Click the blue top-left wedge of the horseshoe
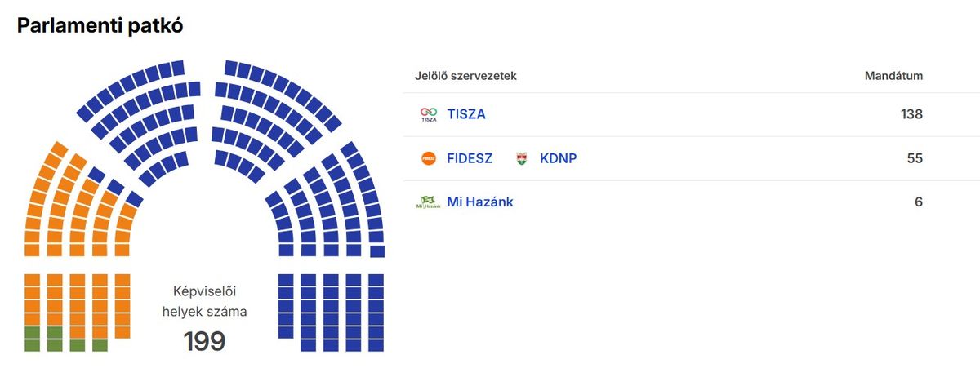This screenshot has height=377, width=980. pos(139,114)
